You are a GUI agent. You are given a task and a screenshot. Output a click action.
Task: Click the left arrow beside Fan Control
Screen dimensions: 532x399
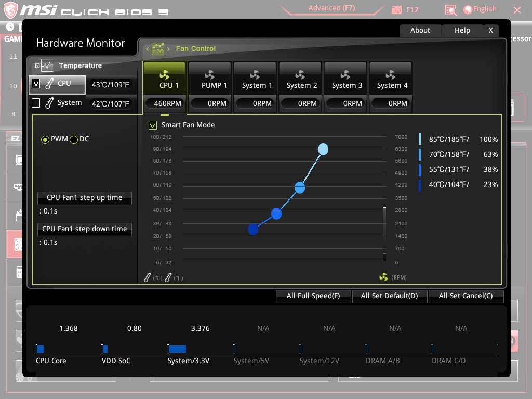(147, 49)
